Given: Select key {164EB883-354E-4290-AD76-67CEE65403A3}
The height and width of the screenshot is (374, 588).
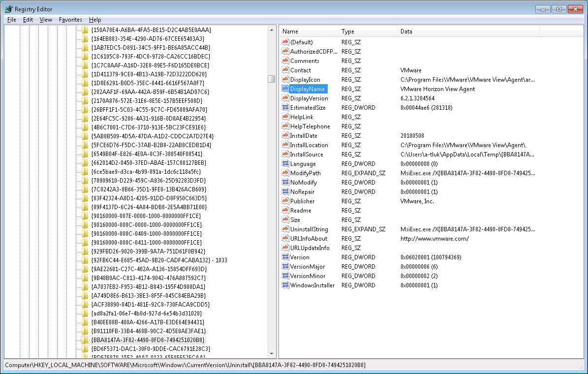Looking at the screenshot, I should [x=148, y=39].
